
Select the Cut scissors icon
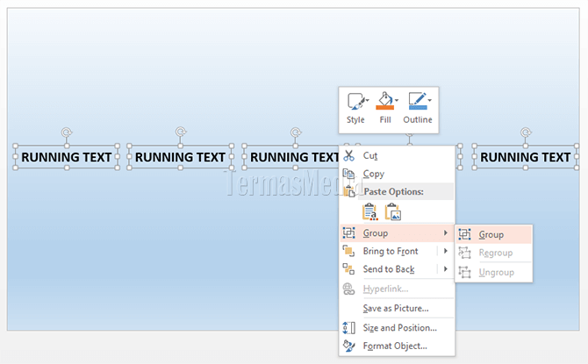[x=348, y=155]
